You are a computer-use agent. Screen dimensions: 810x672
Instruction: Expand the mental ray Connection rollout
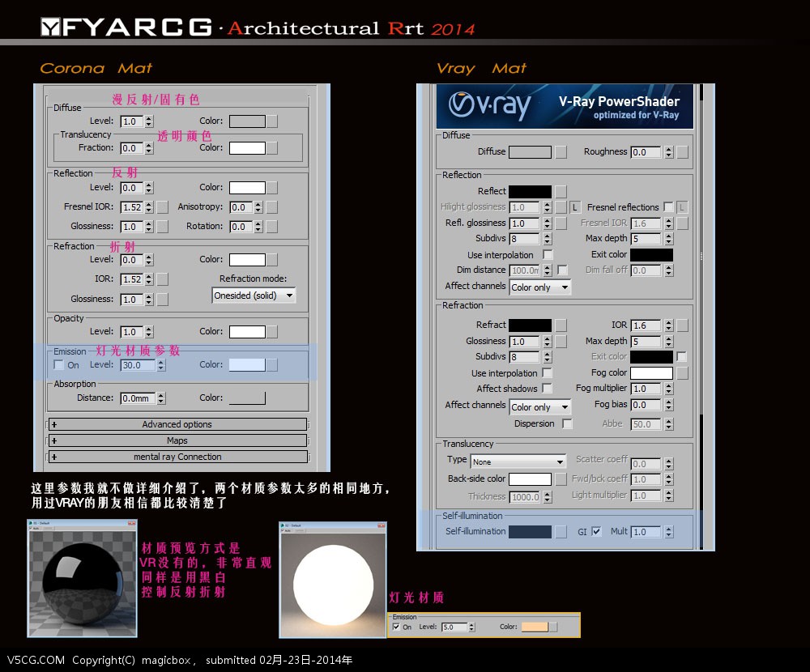click(x=177, y=457)
